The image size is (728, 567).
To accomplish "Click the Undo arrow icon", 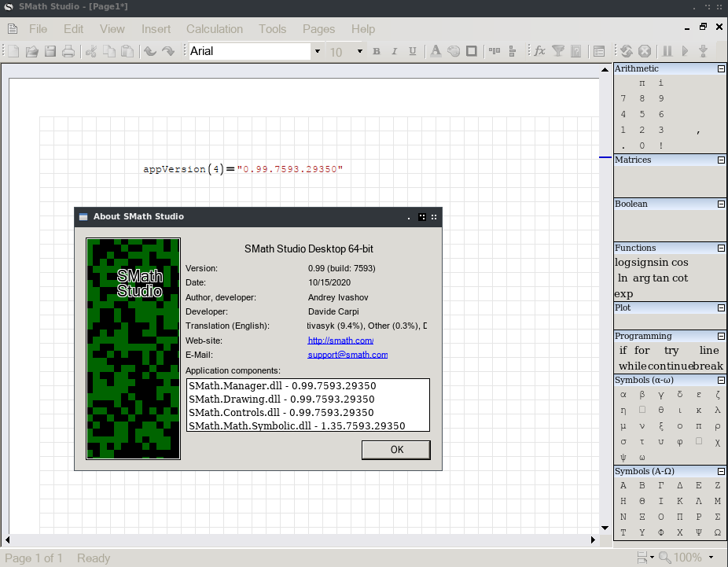I will [x=149, y=51].
